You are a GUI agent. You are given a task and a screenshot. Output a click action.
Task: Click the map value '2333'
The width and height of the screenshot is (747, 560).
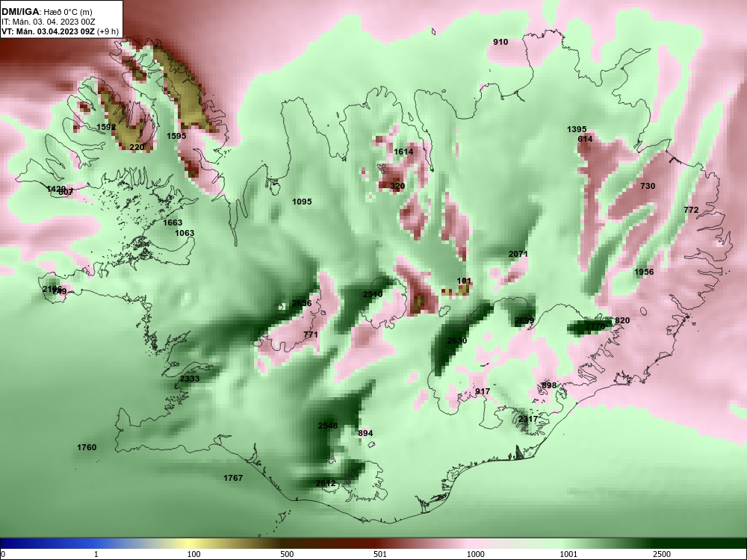pyautogui.click(x=190, y=379)
